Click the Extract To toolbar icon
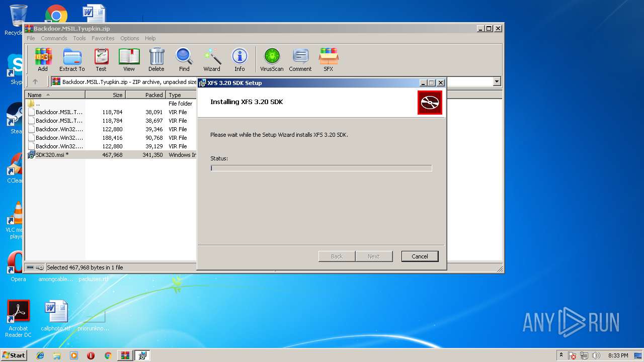The width and height of the screenshot is (644, 362). point(72,60)
